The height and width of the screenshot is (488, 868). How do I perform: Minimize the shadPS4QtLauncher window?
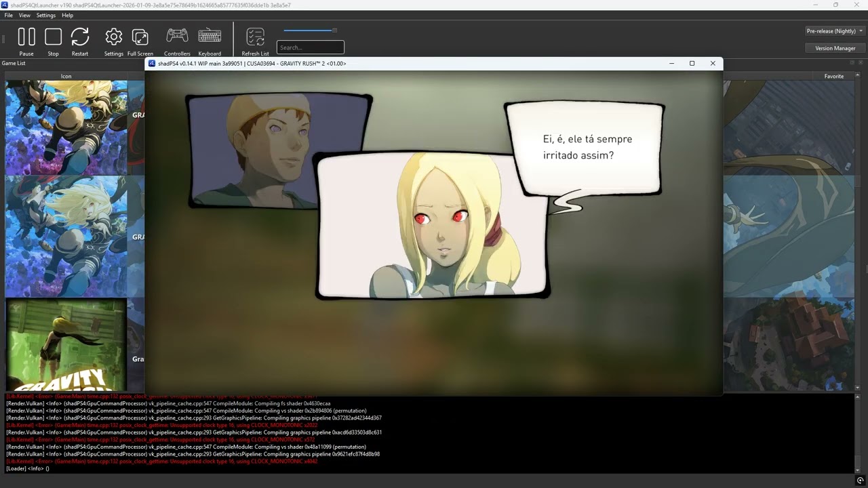(814, 5)
